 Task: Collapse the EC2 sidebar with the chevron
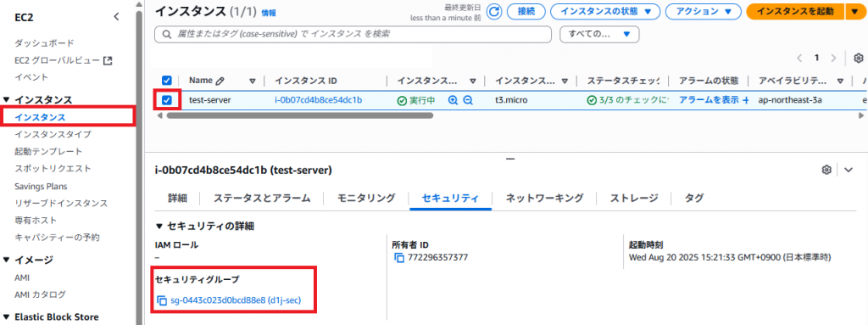coord(116,17)
